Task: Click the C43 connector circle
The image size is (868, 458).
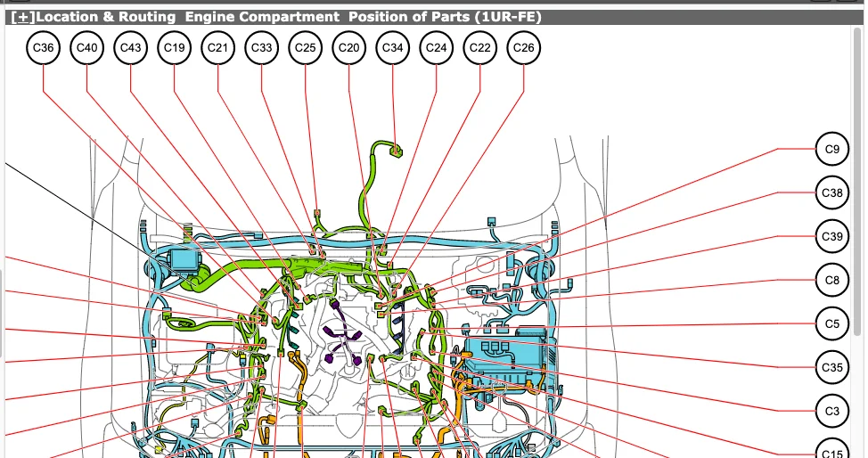Action: click(x=130, y=48)
